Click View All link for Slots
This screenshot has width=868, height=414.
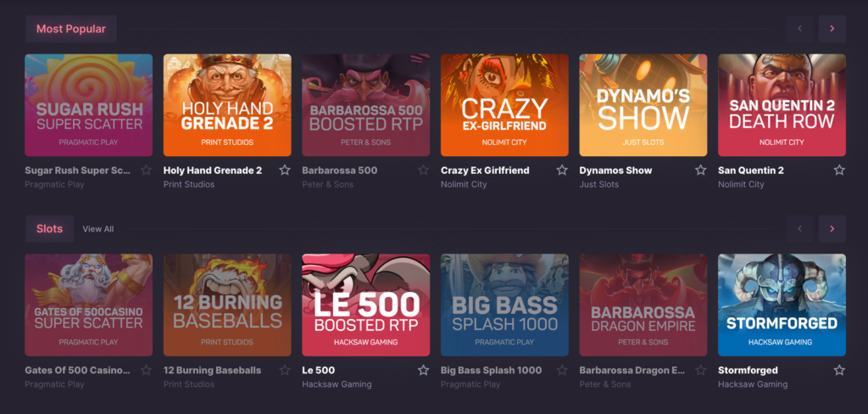[98, 229]
